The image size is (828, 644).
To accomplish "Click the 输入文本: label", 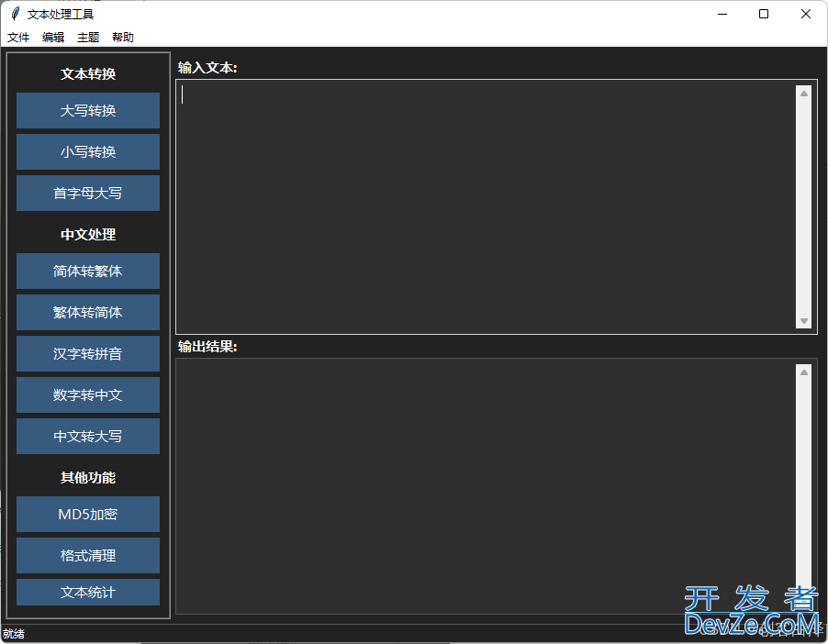I will click(207, 68).
